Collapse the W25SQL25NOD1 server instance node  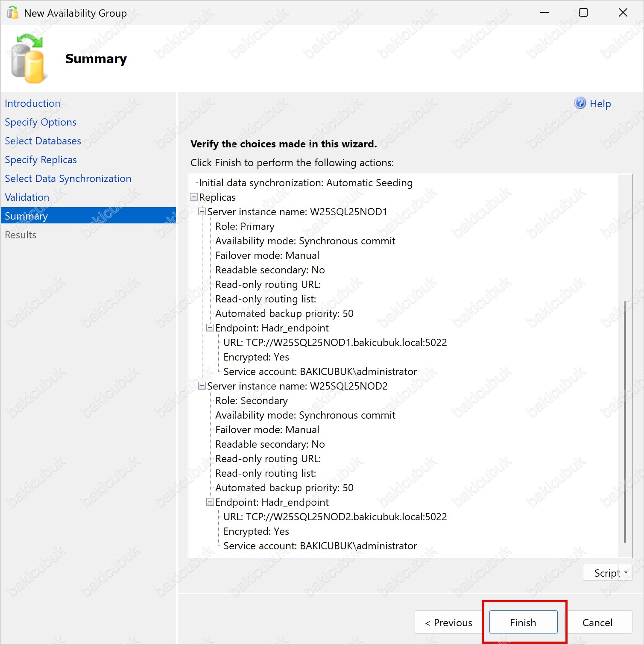coord(202,212)
